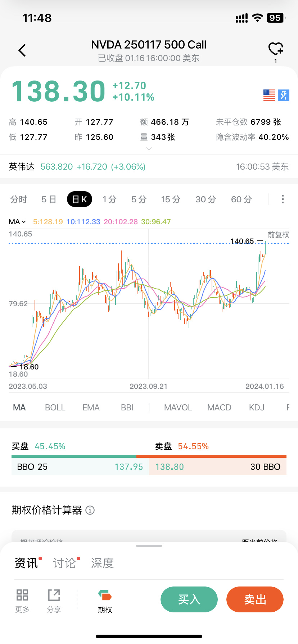Tap the US flag market icon
298x644 pixels.
pyautogui.click(x=269, y=95)
